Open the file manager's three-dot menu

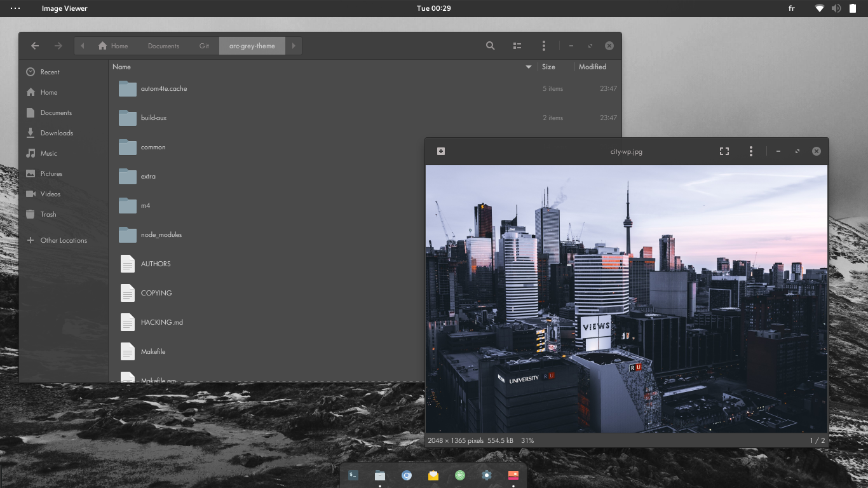pos(543,46)
